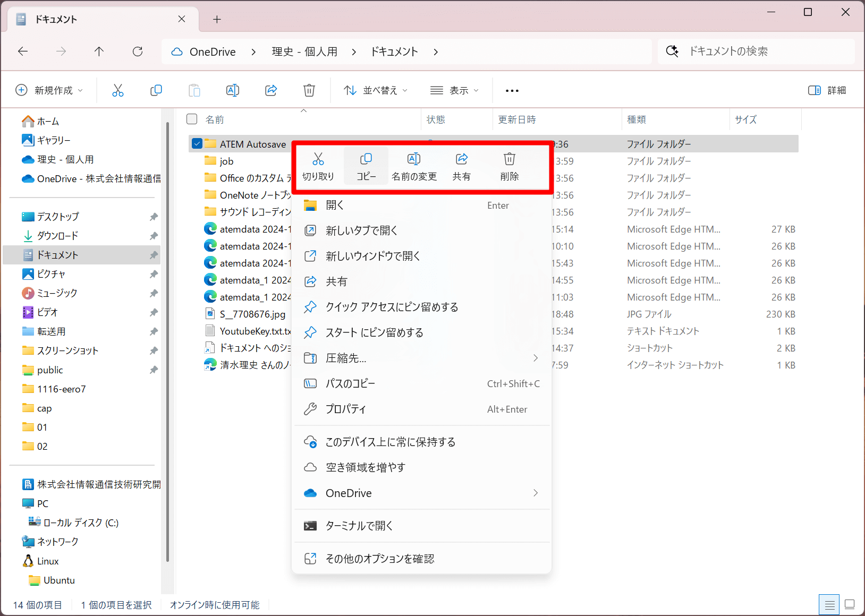
Task: Choose 新しいウィンドウで開く menu entry
Action: pos(422,256)
